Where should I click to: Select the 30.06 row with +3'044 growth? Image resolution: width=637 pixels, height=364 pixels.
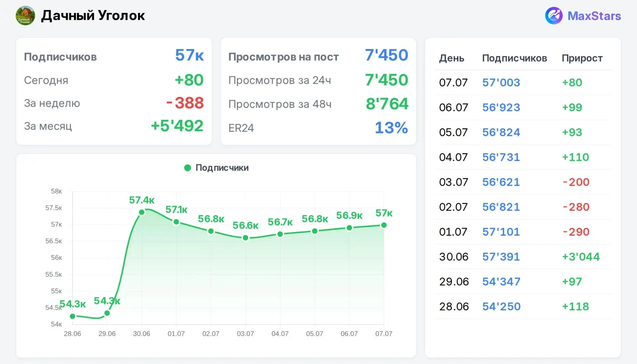(x=523, y=257)
